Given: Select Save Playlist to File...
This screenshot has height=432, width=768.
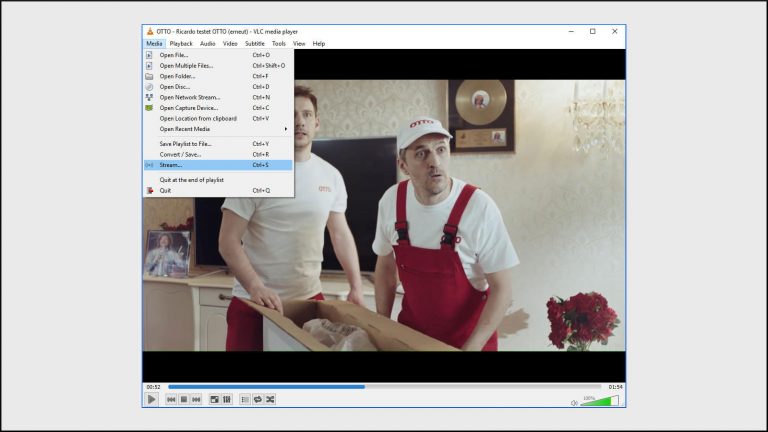Looking at the screenshot, I should tap(218, 144).
